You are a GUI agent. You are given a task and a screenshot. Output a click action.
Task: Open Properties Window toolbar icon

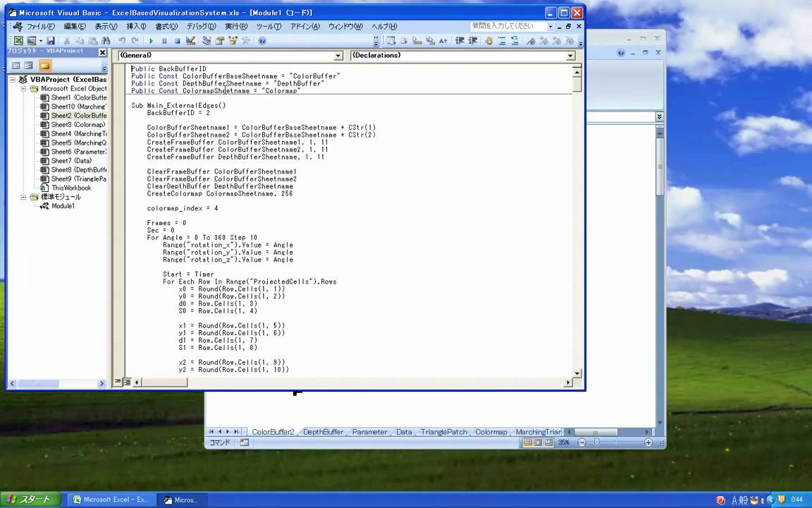pos(220,40)
